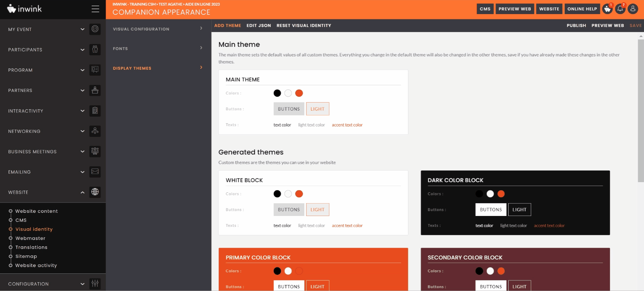Open the Website globe icon

tap(95, 192)
